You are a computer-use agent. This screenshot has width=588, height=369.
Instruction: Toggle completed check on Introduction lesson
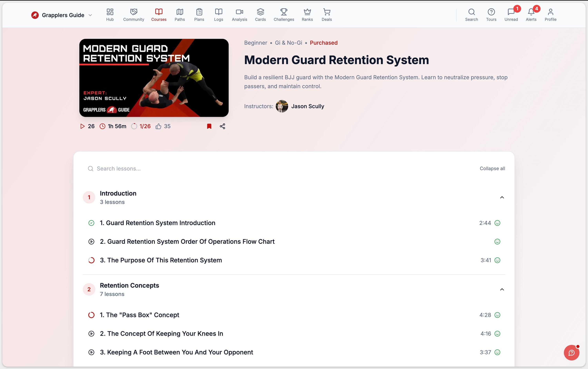pos(91,223)
